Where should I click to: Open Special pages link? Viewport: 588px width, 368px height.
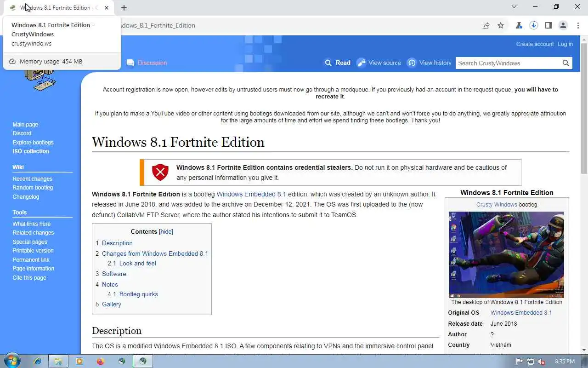tap(30, 242)
